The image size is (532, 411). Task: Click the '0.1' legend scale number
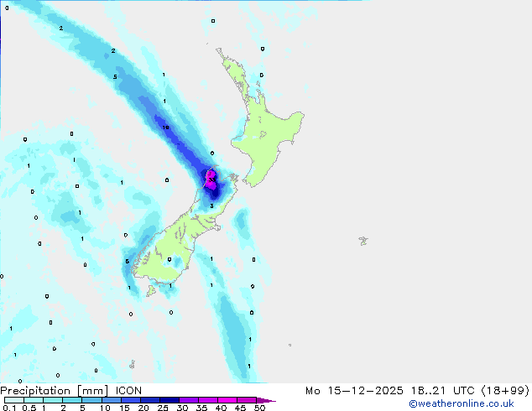pos(9,408)
